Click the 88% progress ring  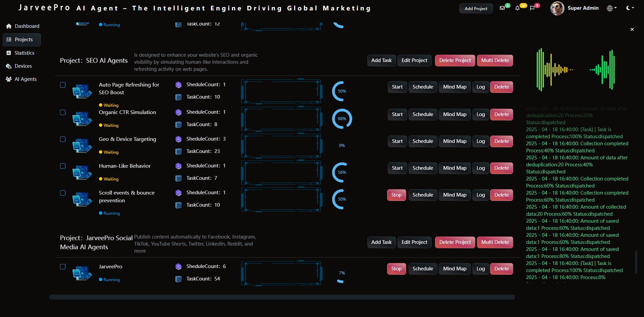coord(342,119)
